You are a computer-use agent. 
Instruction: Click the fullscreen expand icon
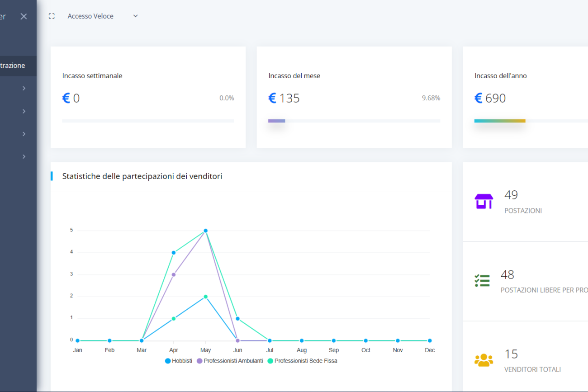point(52,16)
